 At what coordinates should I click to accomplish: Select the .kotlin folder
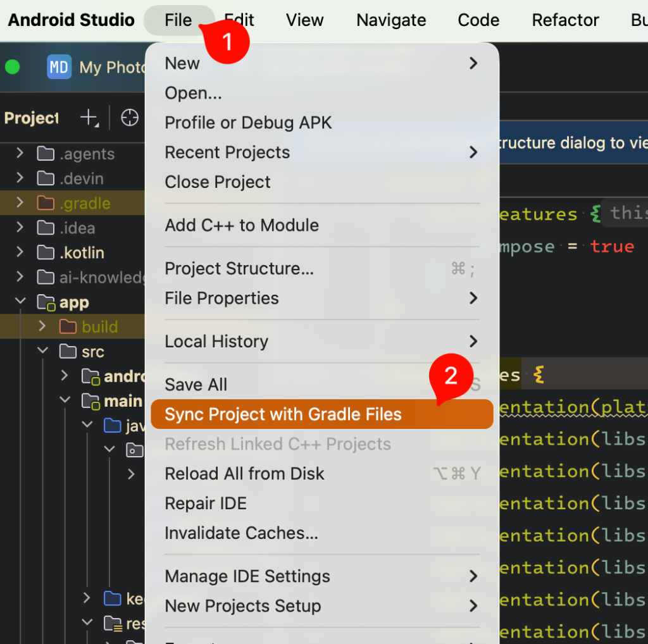(72, 252)
